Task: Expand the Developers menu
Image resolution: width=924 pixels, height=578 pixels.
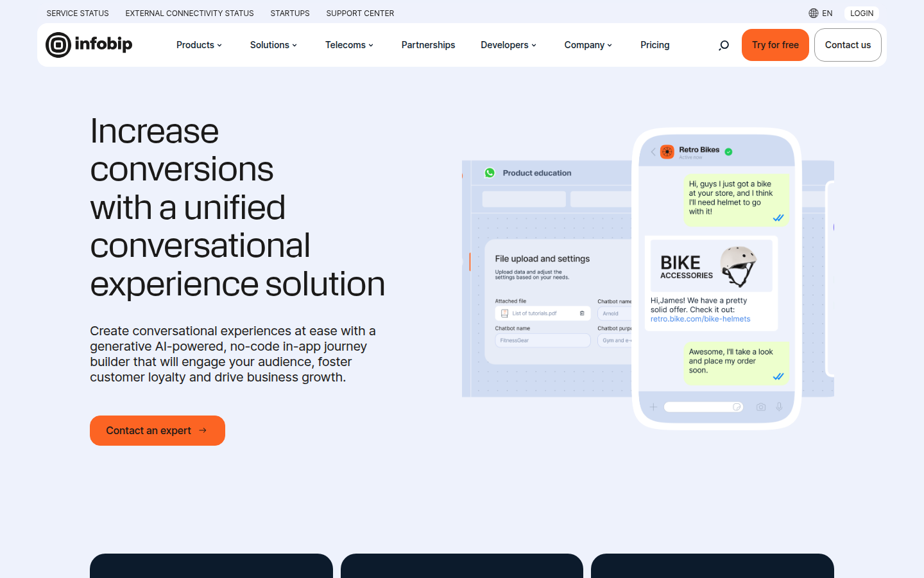Action: click(508, 45)
